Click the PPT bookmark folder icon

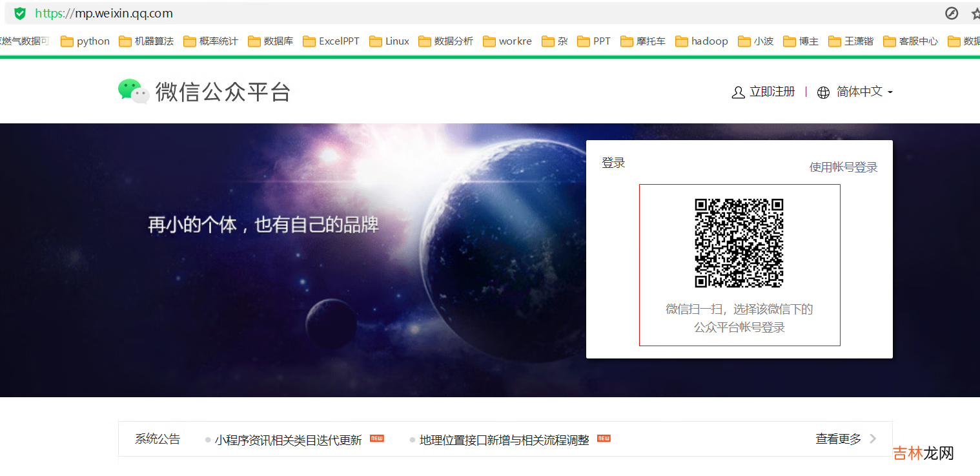coord(583,41)
